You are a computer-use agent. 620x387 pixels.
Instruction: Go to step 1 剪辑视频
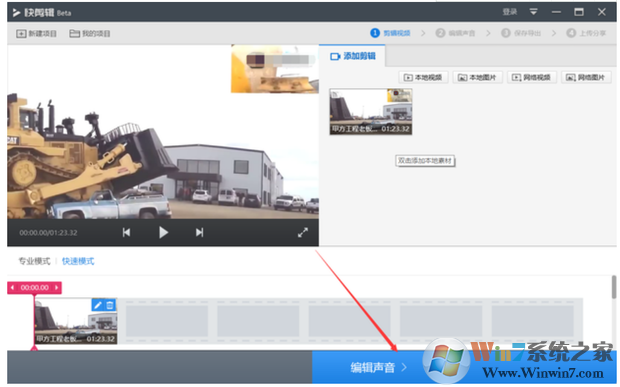(x=390, y=33)
